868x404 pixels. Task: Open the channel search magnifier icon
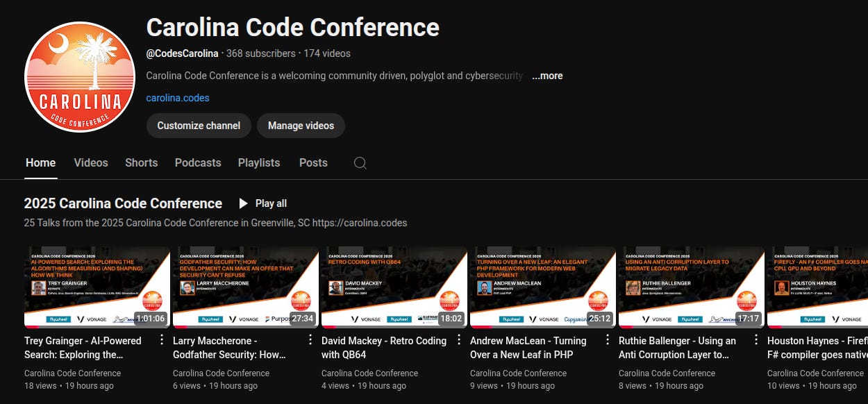(x=360, y=163)
